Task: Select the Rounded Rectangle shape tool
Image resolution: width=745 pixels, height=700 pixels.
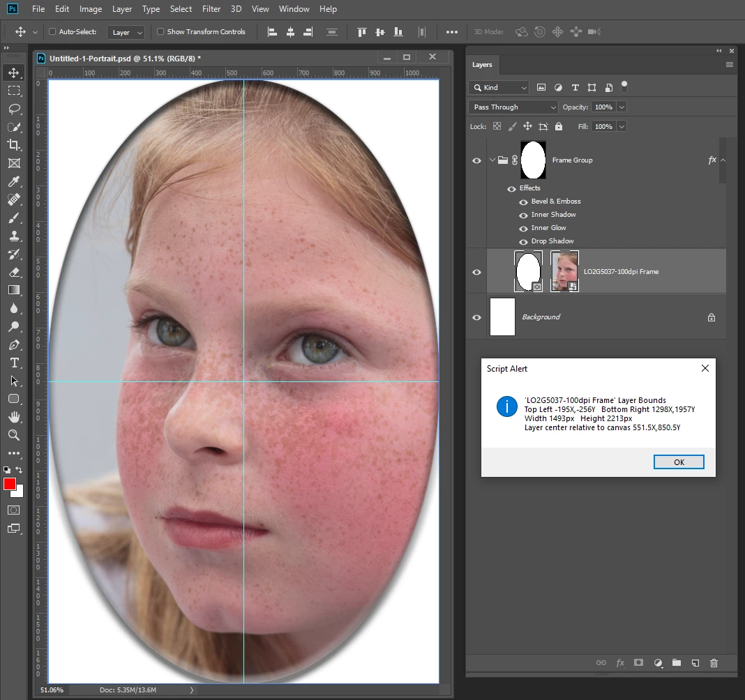Action: (14, 399)
